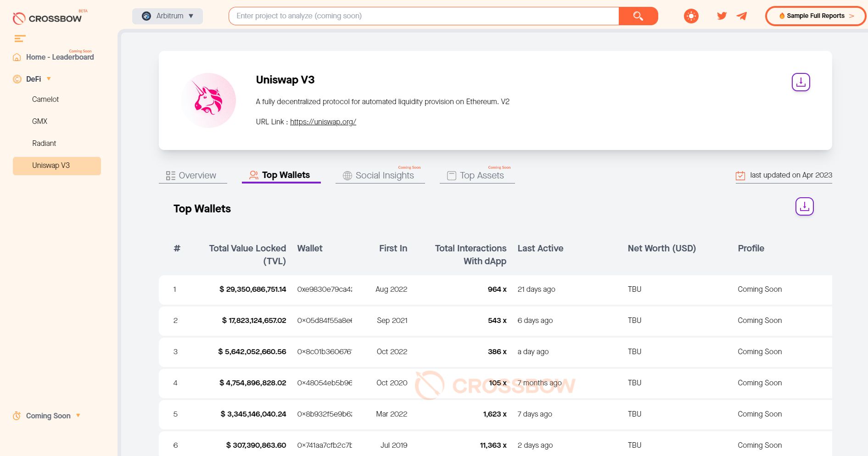Click the search magnifier button
The width and height of the screenshot is (868, 456).
[638, 16]
